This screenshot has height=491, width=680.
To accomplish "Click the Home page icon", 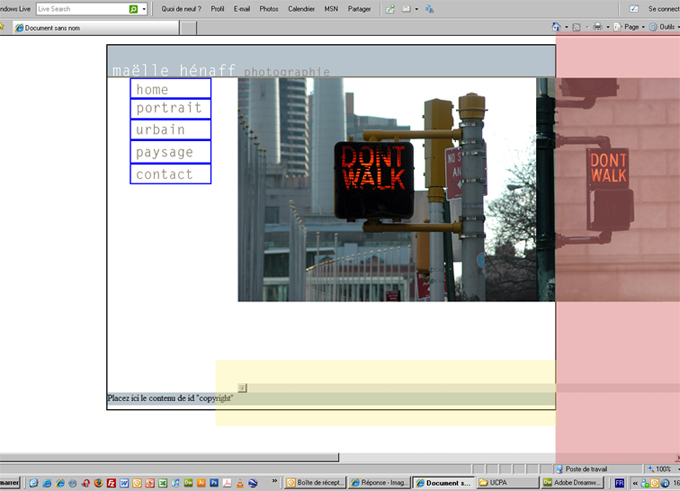I will 556,27.
